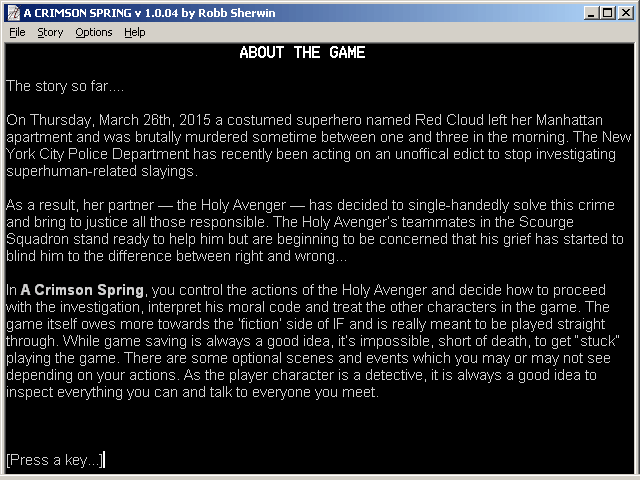
Task: Open the Options menu
Action: coord(94,32)
